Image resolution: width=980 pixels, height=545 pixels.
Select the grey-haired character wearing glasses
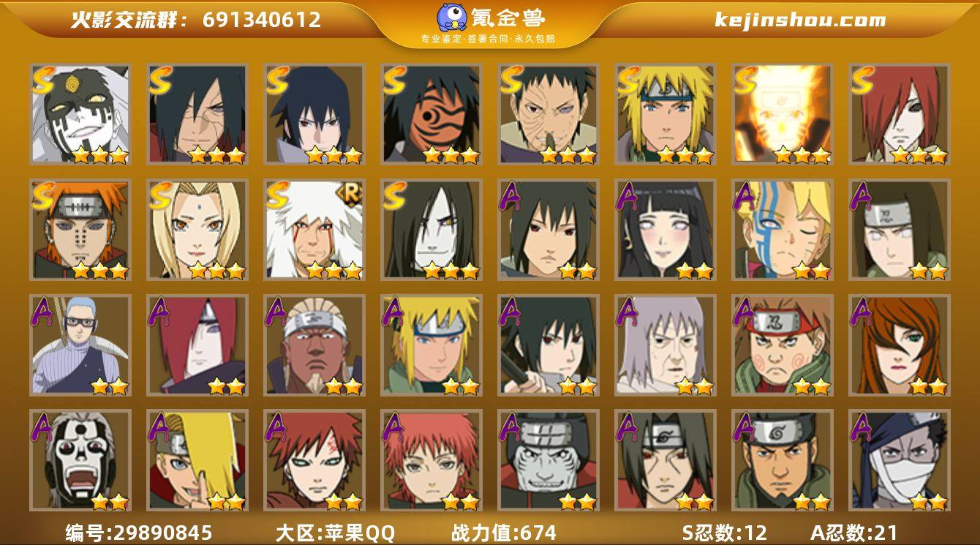coord(80,345)
